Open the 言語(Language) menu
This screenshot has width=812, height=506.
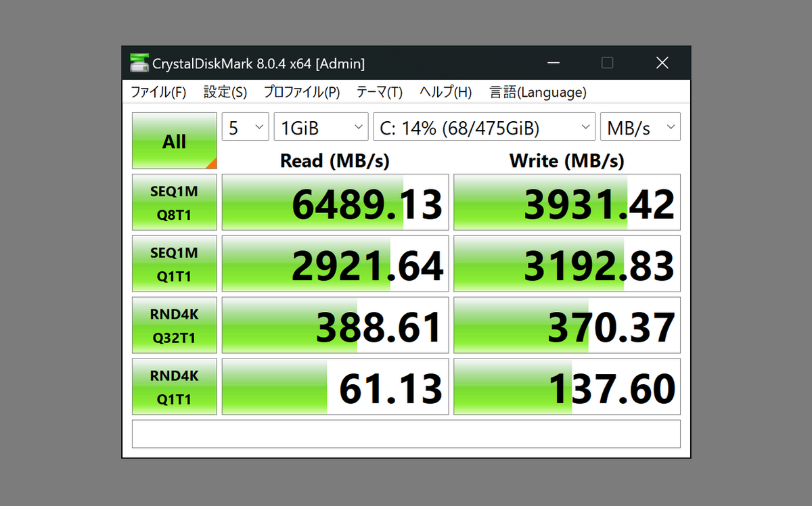(x=538, y=92)
